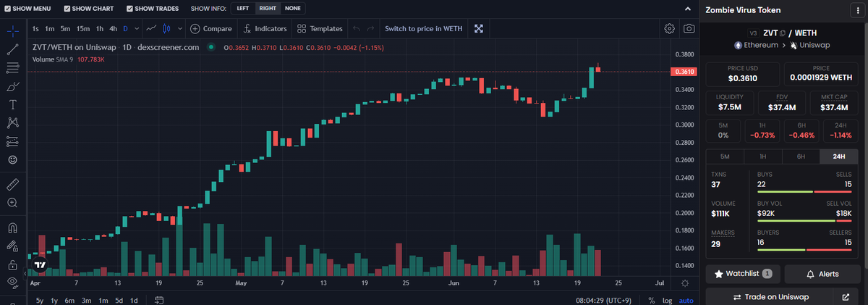Switch stats panel to 24H tab

pos(839,156)
